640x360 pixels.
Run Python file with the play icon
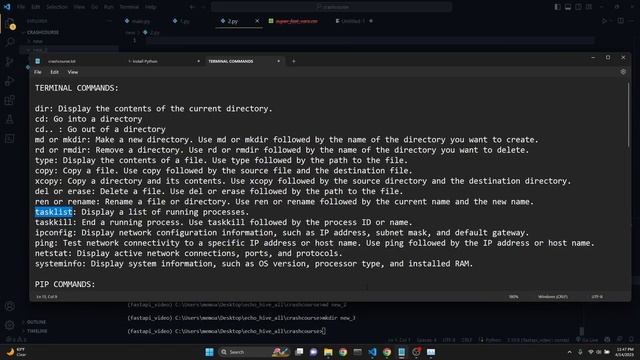click(x=604, y=21)
